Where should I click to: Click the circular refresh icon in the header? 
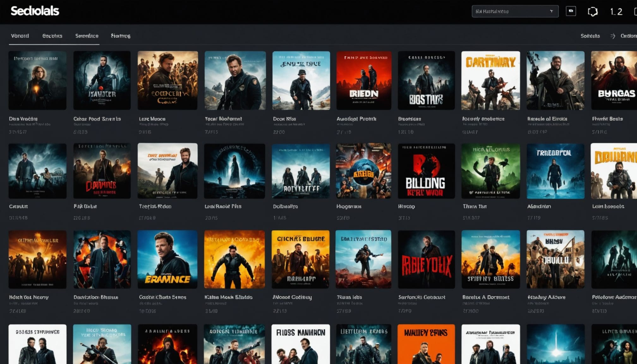[x=592, y=12]
